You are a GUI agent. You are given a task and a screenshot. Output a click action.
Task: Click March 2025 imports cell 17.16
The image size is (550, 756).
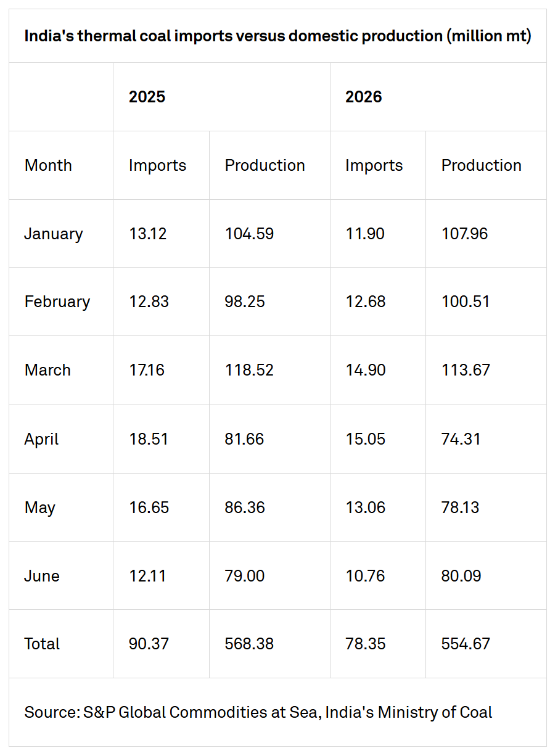[x=147, y=370]
